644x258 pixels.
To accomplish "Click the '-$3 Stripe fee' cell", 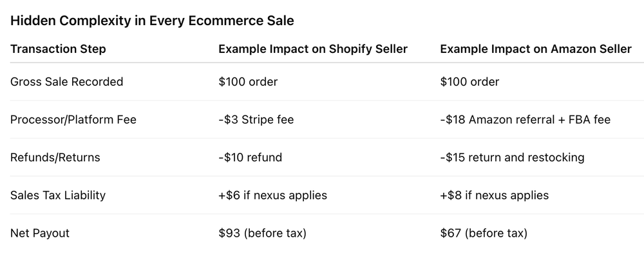I will 256,119.
